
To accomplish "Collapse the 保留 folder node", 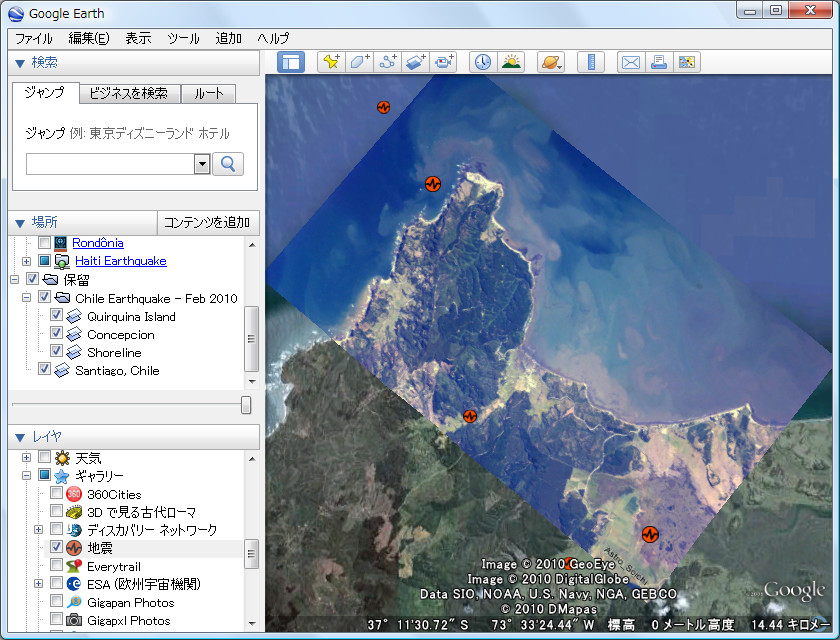I will pos(14,280).
